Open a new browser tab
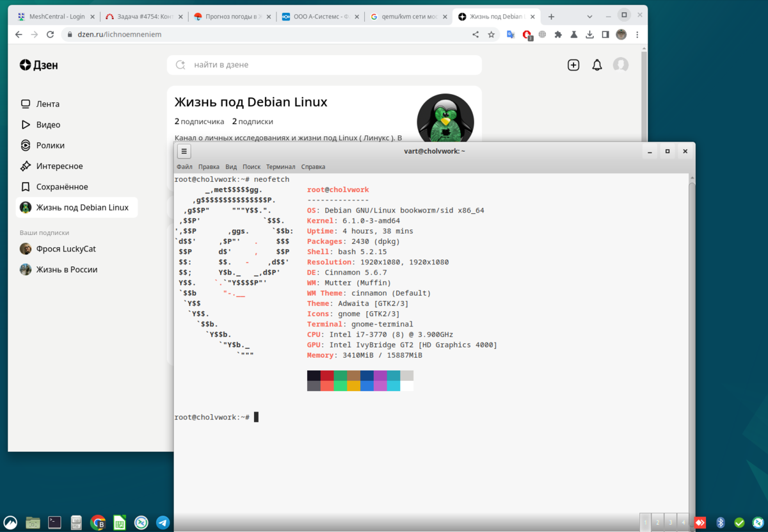Image resolution: width=768 pixels, height=532 pixels. click(x=551, y=17)
